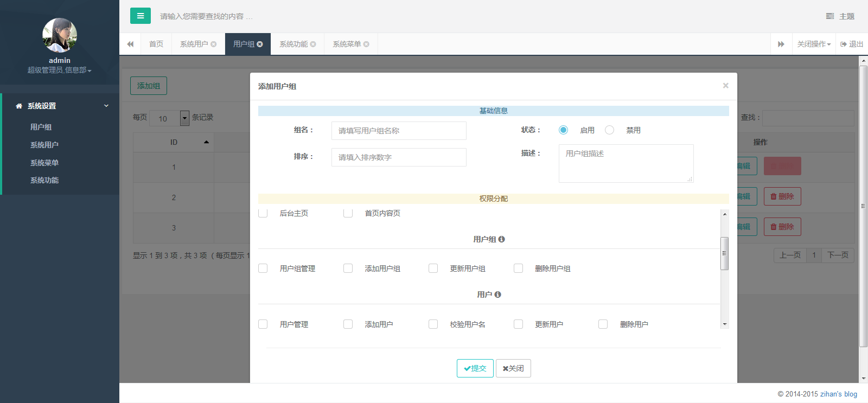The image size is (868, 403).
Task: Collapse the 系统设置 sidebar section chevron
Action: pos(106,106)
